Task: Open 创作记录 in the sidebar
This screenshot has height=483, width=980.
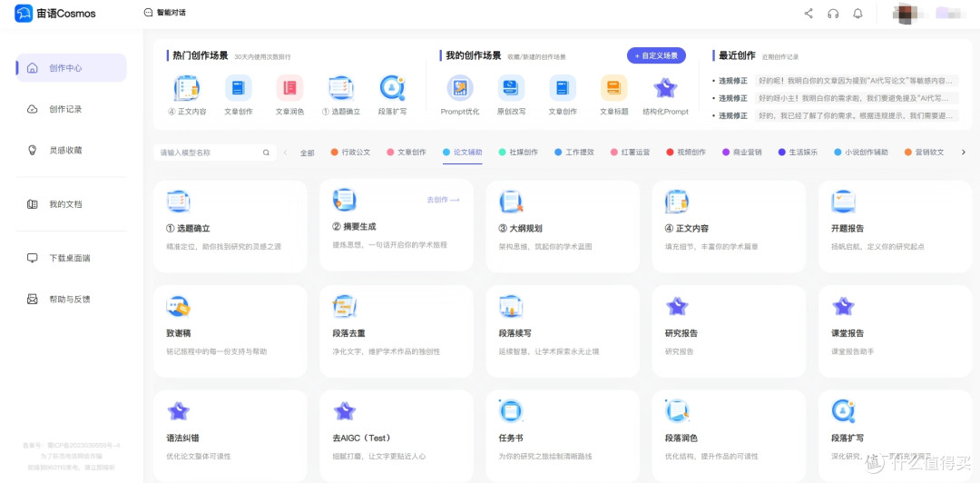Action: 65,109
